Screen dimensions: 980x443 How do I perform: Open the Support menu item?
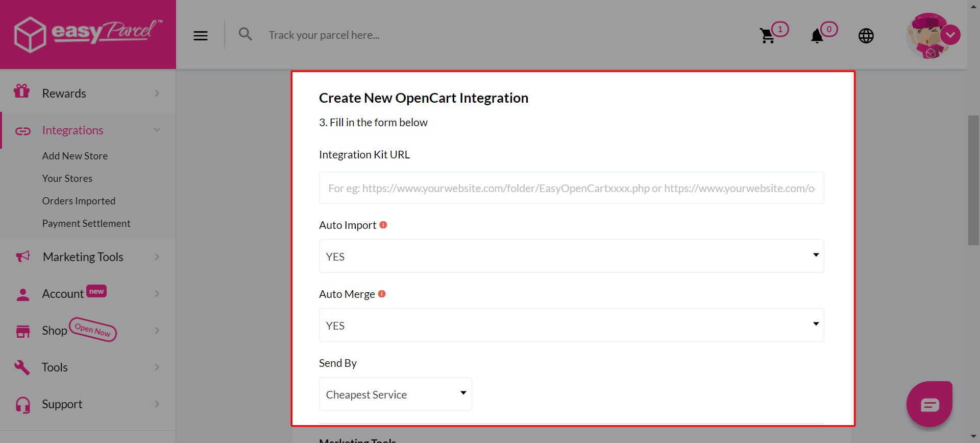pos(88,404)
